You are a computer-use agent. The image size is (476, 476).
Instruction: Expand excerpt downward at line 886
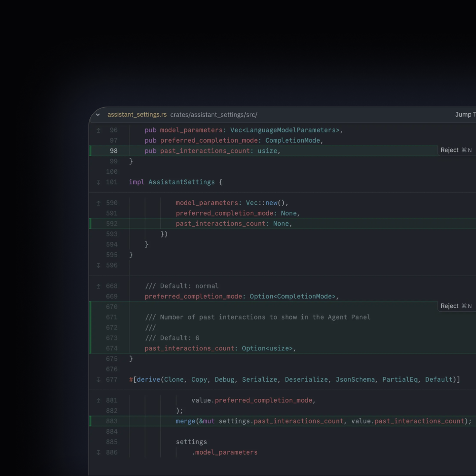point(99,453)
